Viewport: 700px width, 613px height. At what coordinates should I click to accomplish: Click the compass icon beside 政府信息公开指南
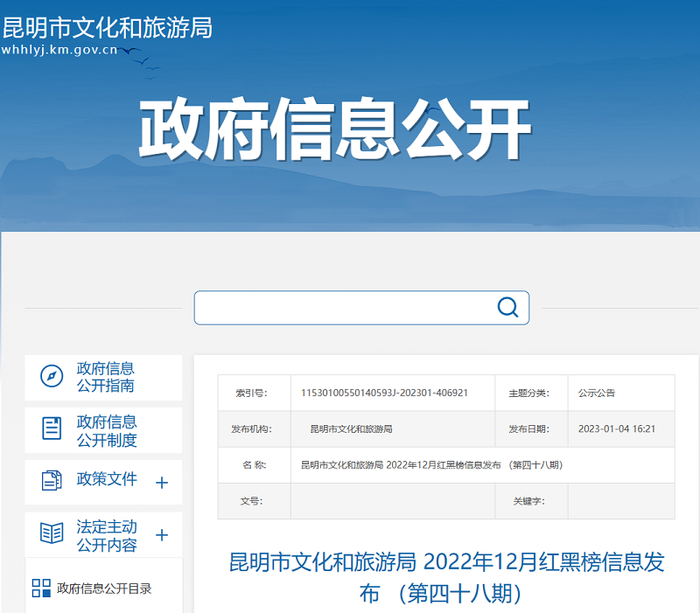pos(52,376)
